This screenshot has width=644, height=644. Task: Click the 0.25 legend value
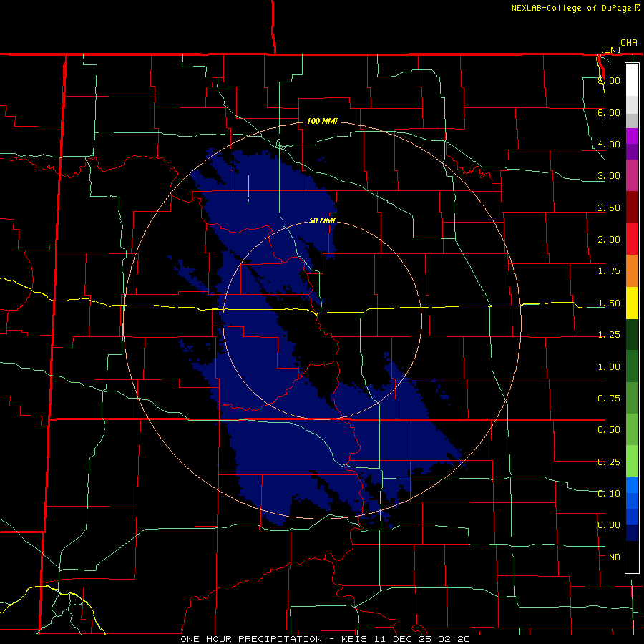(609, 462)
